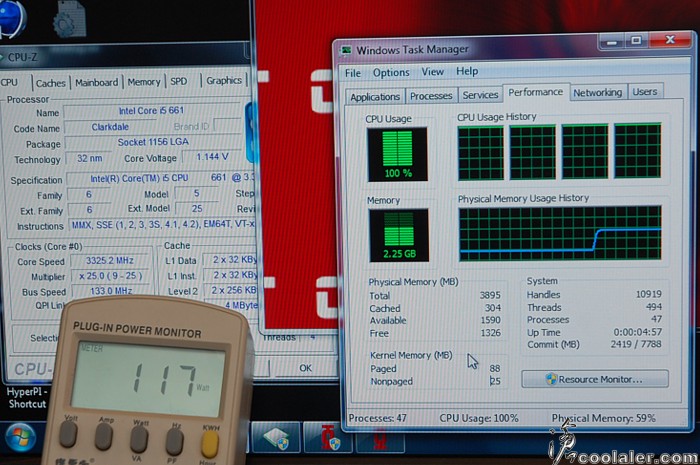Open the SPD tab in CPU-Z

click(179, 81)
